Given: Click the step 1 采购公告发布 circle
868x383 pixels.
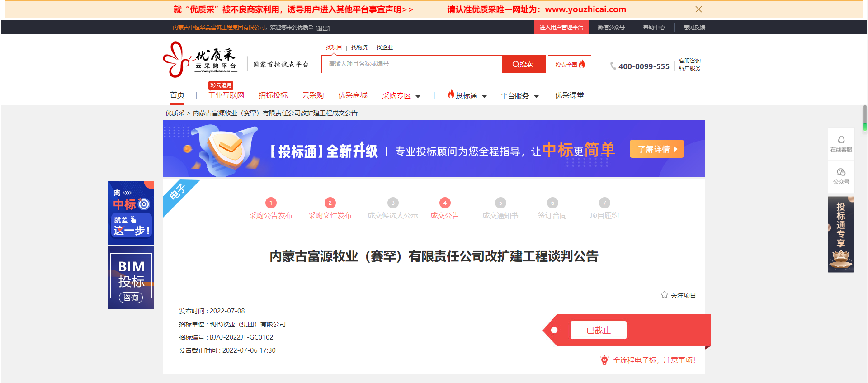Looking at the screenshot, I should click(x=271, y=203).
